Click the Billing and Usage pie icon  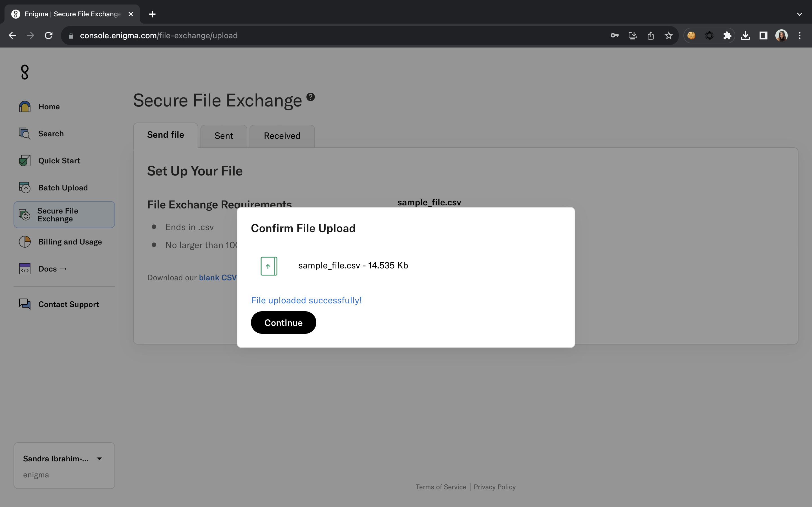click(x=25, y=242)
